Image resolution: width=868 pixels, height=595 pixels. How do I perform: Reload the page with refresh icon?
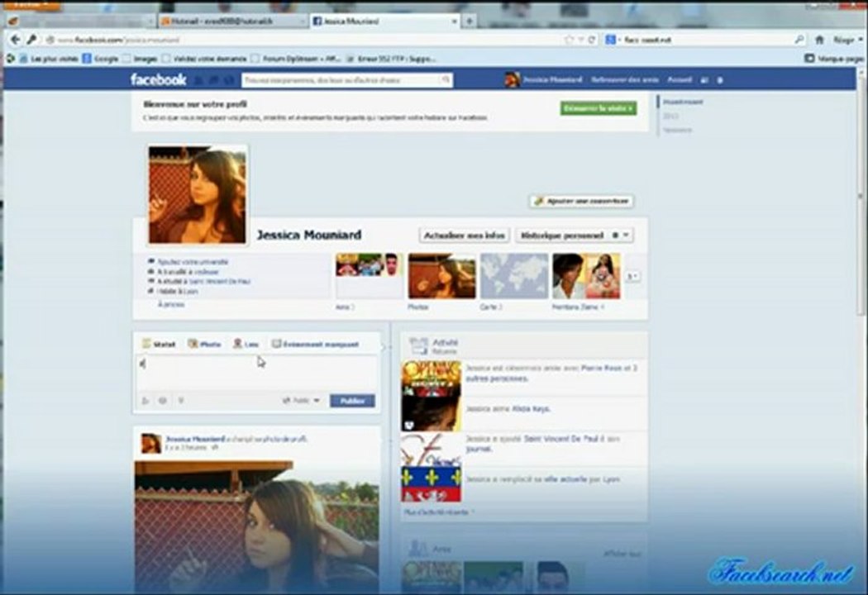[592, 40]
